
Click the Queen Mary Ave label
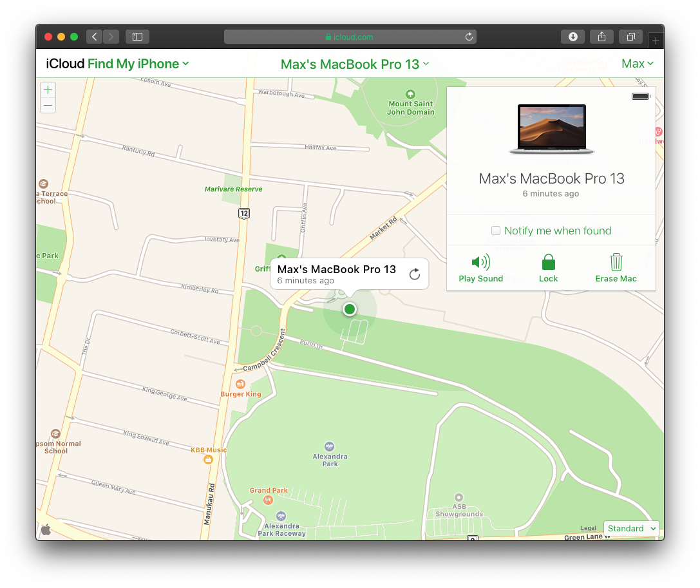113,487
